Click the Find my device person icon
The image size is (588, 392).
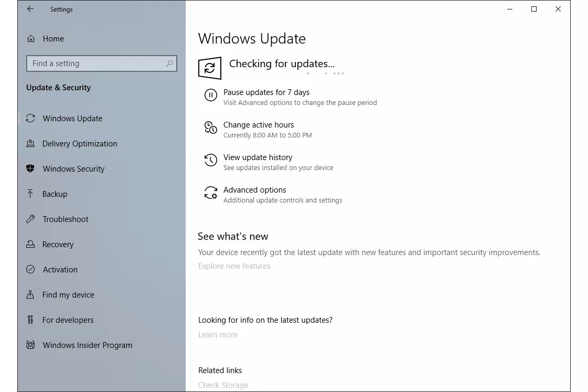click(30, 294)
